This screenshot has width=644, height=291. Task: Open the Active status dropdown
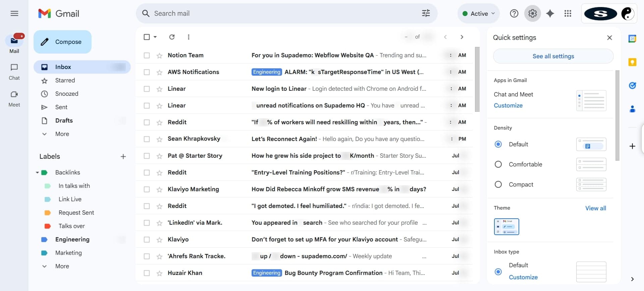click(478, 13)
